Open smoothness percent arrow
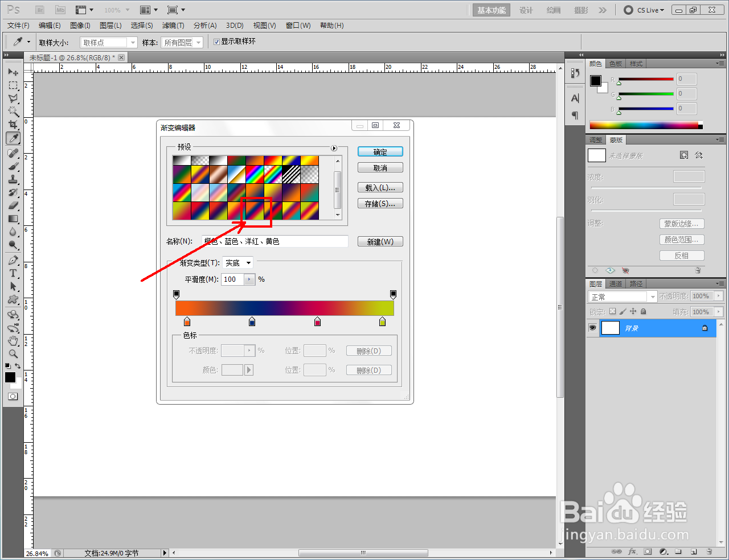 click(249, 279)
